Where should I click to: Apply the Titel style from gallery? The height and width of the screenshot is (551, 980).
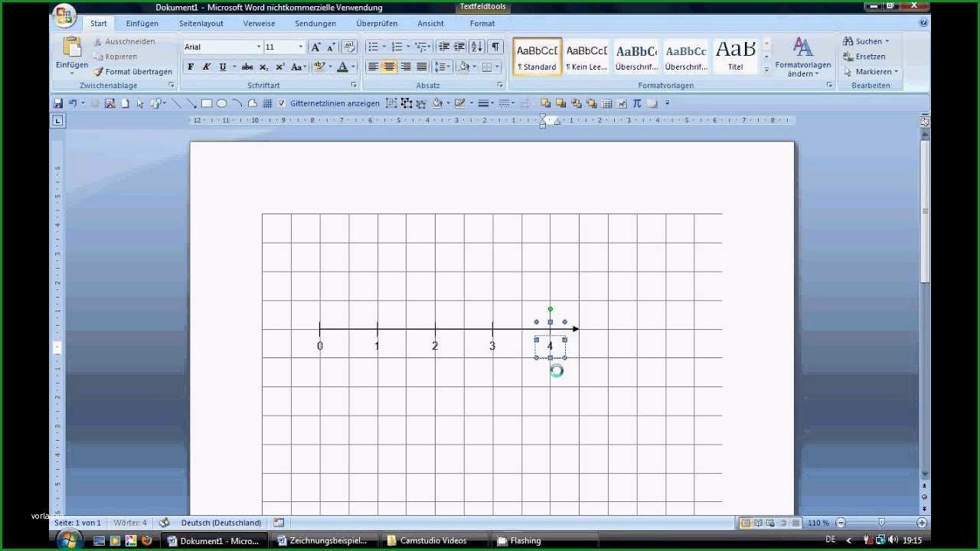(x=735, y=56)
